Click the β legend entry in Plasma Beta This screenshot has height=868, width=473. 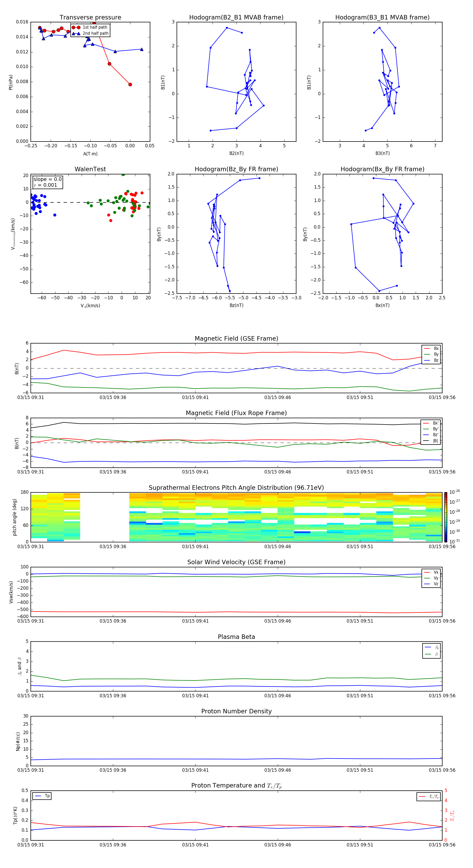click(431, 654)
